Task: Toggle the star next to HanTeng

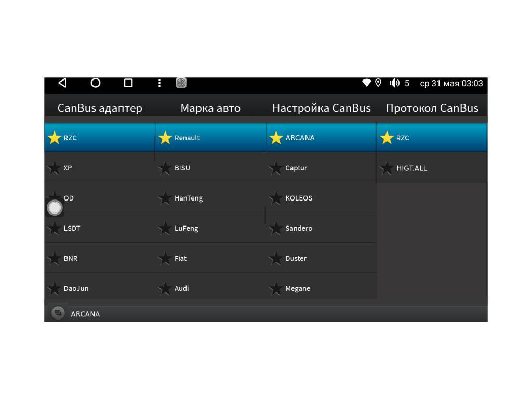Action: pos(165,198)
